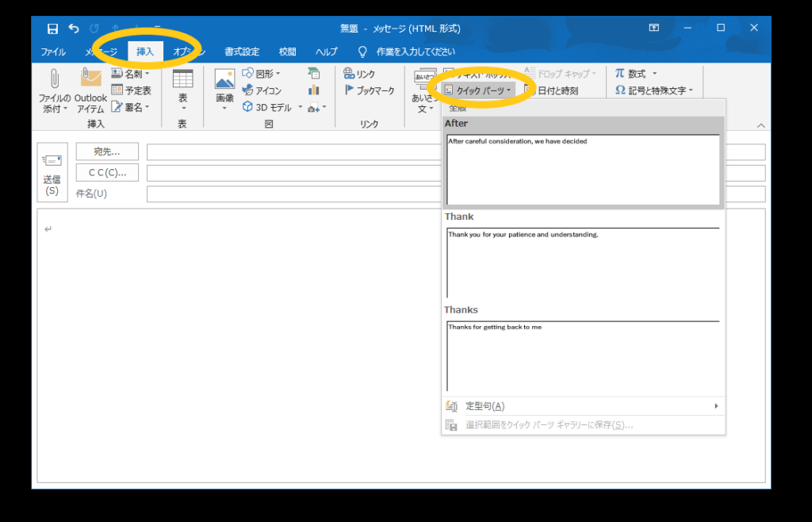
Task: Click the Save icon in quick access toolbar
Action: click(x=52, y=29)
